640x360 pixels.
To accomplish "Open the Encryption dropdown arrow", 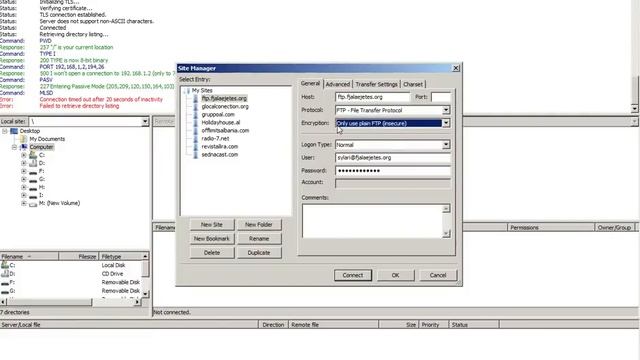I will point(446,123).
